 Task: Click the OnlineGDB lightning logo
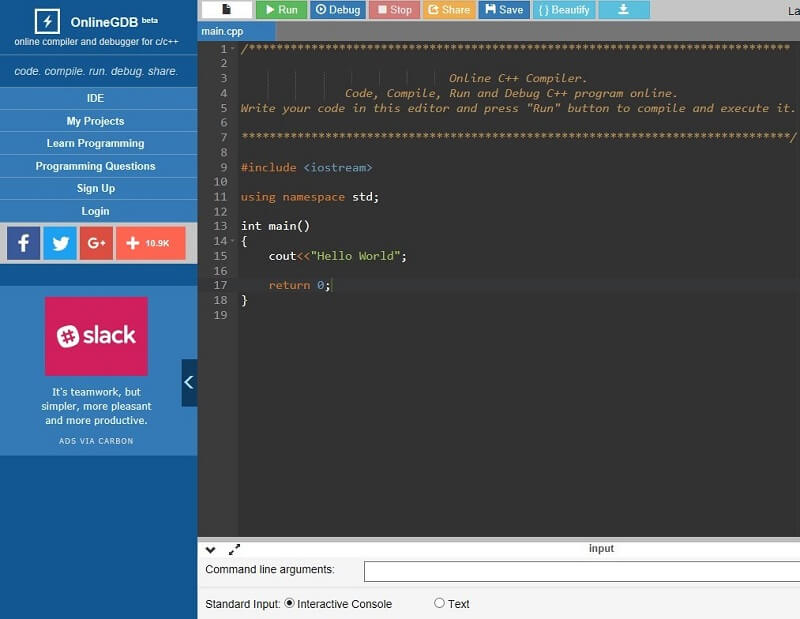[47, 21]
